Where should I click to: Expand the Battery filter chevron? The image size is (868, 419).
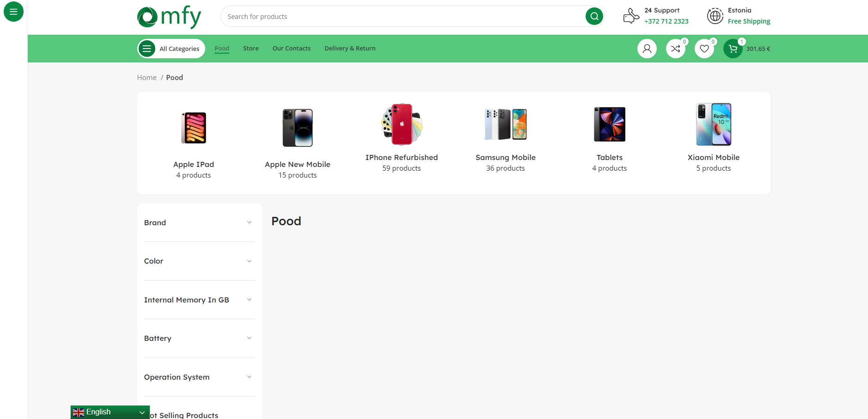[249, 338]
